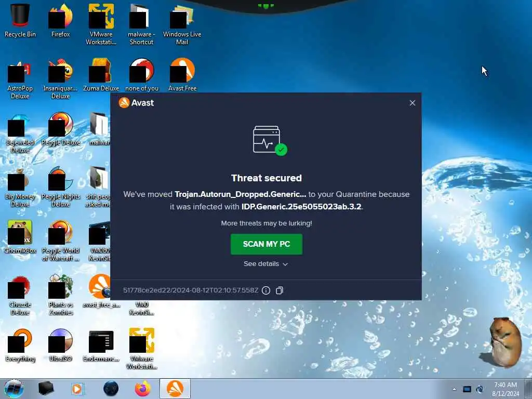
Task: Open the Everything search desktop icon
Action: point(20,345)
